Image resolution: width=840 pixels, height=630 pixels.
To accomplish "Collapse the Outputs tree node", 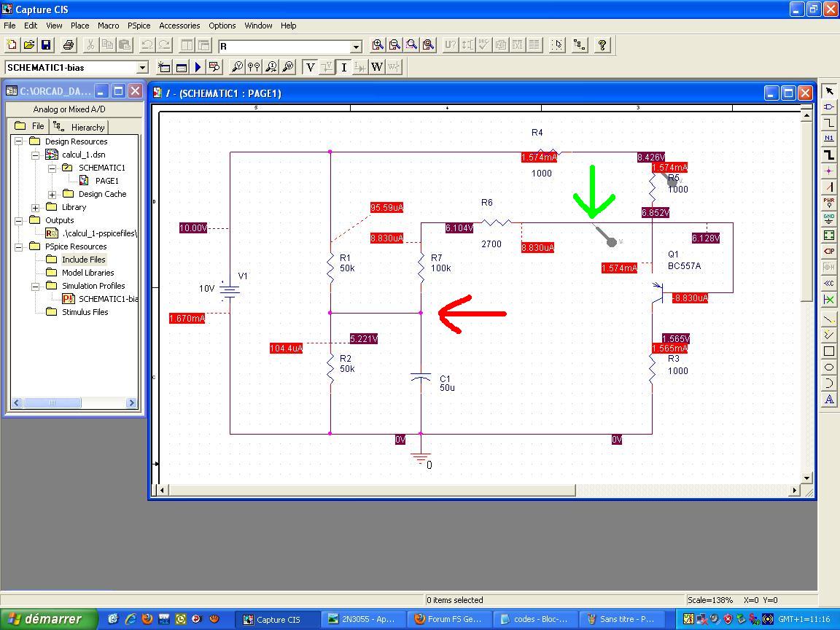I will pos(19,220).
